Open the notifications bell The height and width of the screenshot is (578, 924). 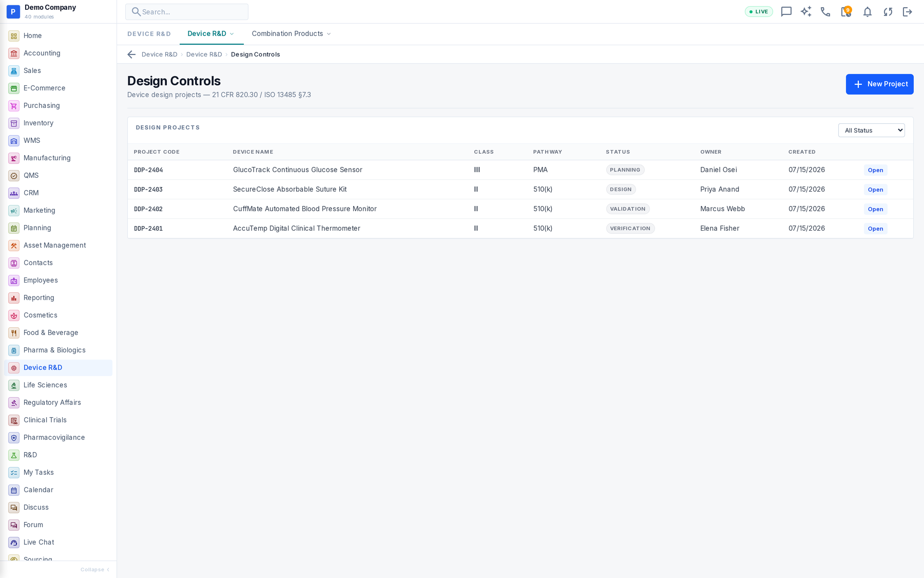coord(867,12)
